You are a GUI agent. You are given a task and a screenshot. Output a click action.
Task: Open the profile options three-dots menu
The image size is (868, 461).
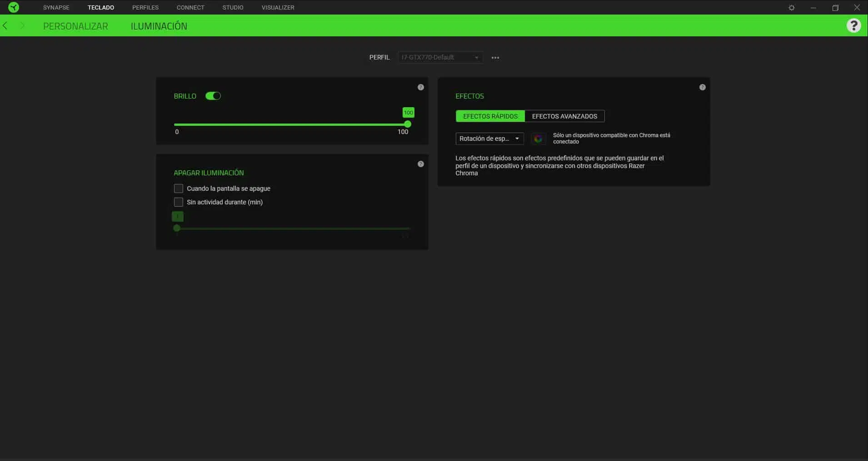coord(495,58)
